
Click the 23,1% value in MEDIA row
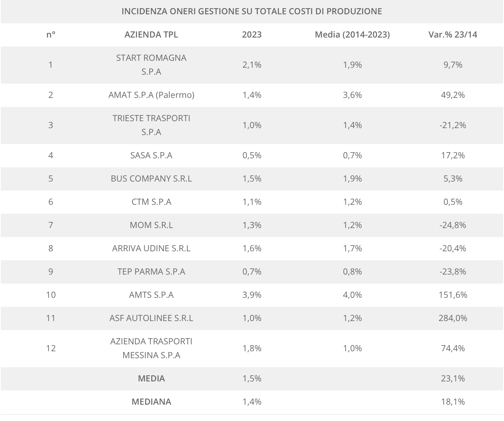[x=453, y=378]
